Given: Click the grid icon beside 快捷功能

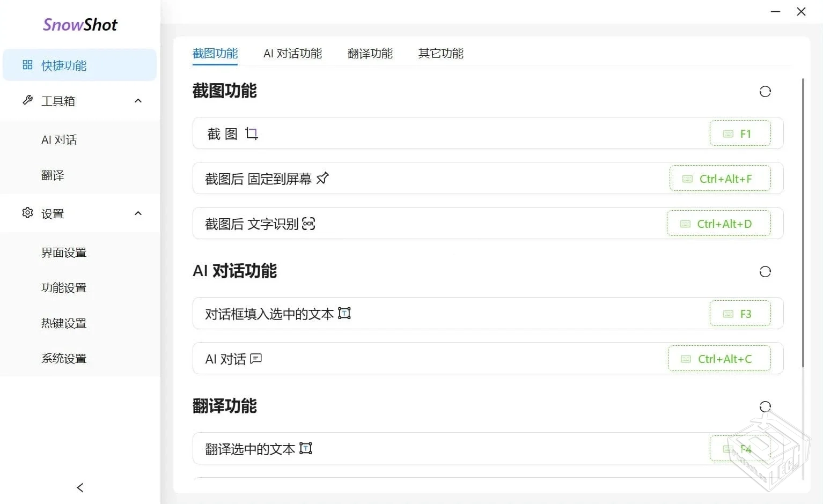Looking at the screenshot, I should pyautogui.click(x=27, y=65).
